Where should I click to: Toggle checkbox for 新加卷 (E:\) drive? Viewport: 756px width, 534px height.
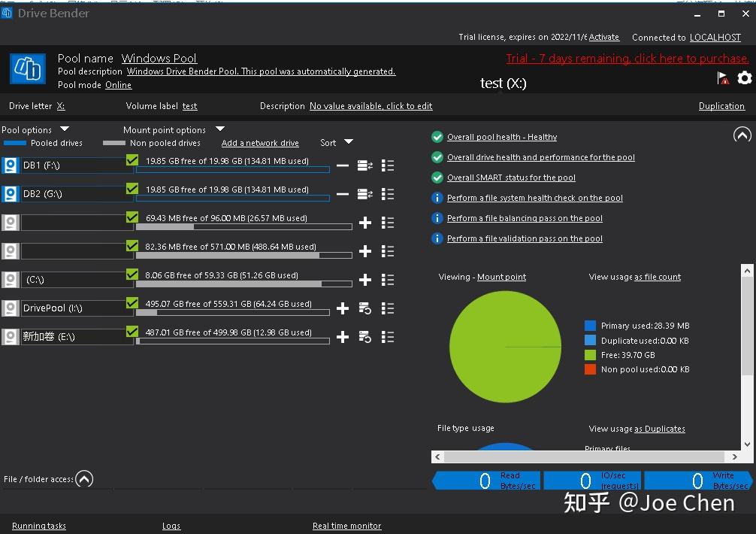[x=132, y=331]
